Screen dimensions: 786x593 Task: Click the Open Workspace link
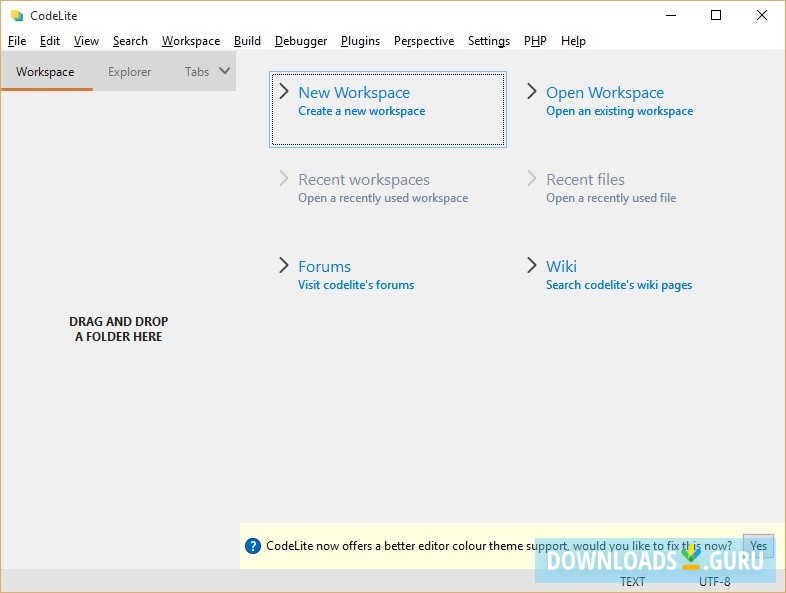point(605,93)
